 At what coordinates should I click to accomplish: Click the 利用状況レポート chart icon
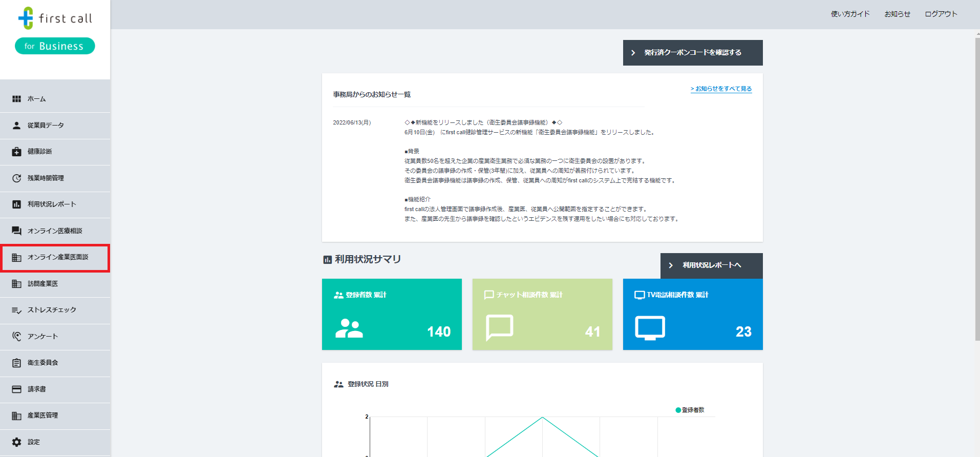pyautogui.click(x=17, y=204)
